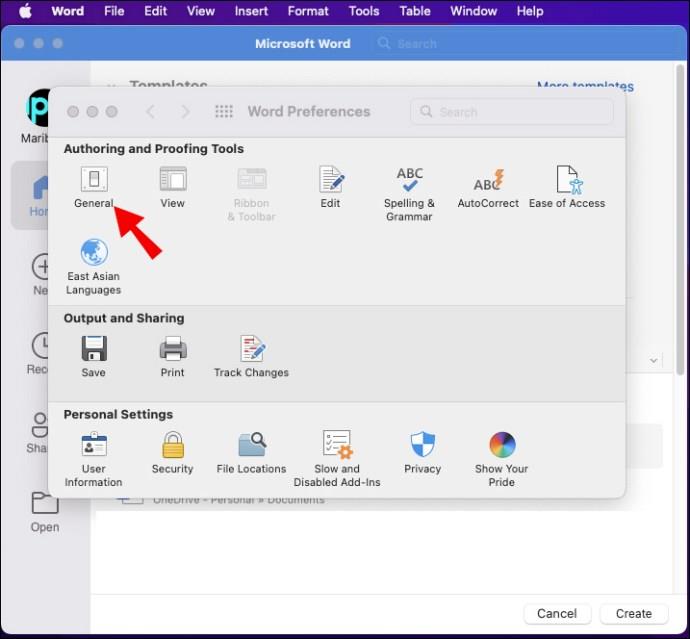Expand the dropdown chevron at right edge
Image resolution: width=690 pixels, height=639 pixels.
(x=653, y=360)
